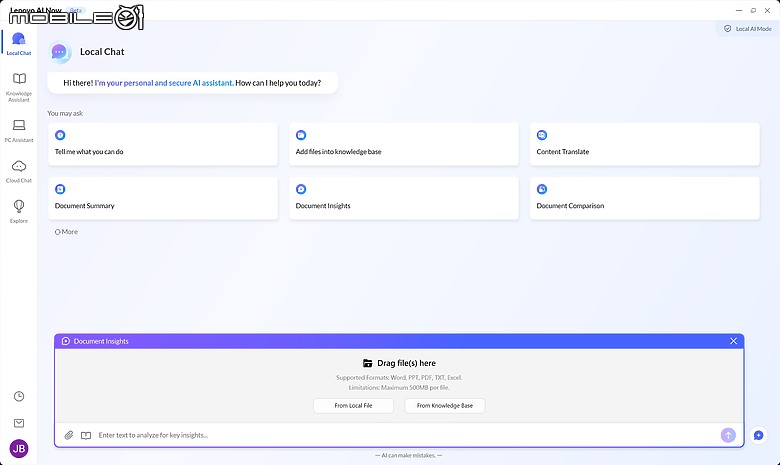Click the 'Drag file(s) here' text

[x=406, y=363]
